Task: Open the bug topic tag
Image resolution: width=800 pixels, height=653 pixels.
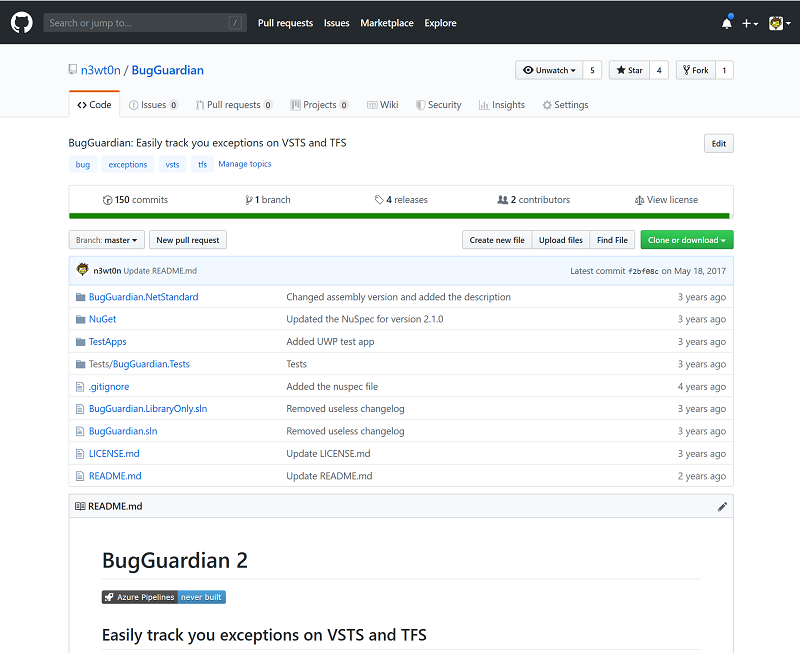Action: pos(83,164)
